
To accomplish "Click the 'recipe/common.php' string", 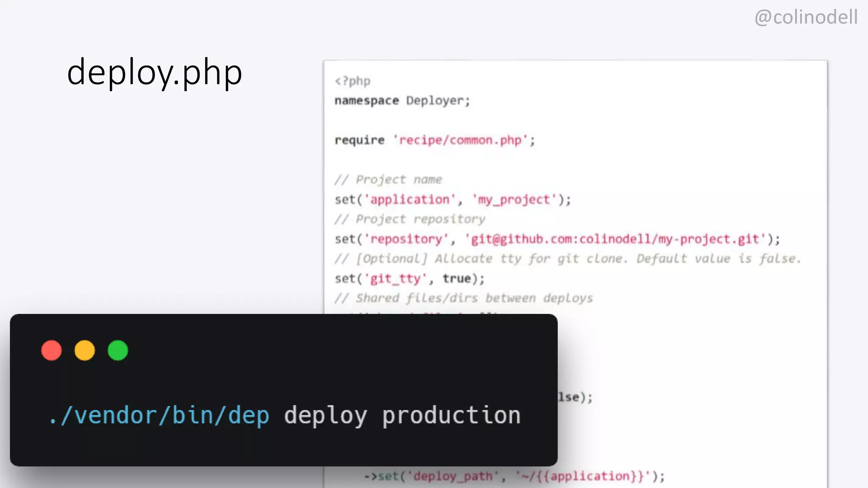I will click(x=460, y=140).
